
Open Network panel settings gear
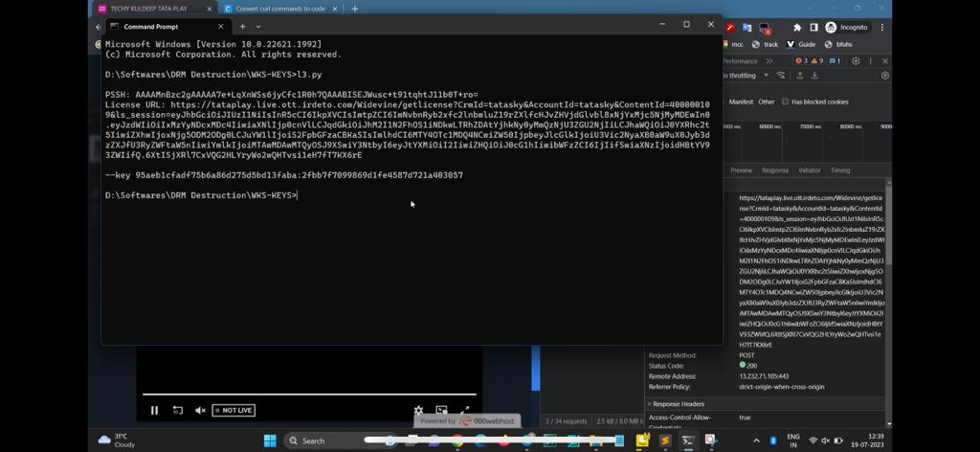point(884,75)
